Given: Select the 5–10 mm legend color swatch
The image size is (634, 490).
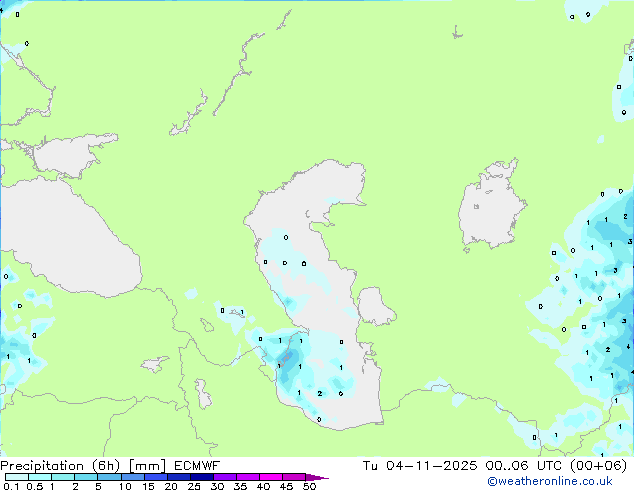Looking at the screenshot, I should tap(109, 477).
